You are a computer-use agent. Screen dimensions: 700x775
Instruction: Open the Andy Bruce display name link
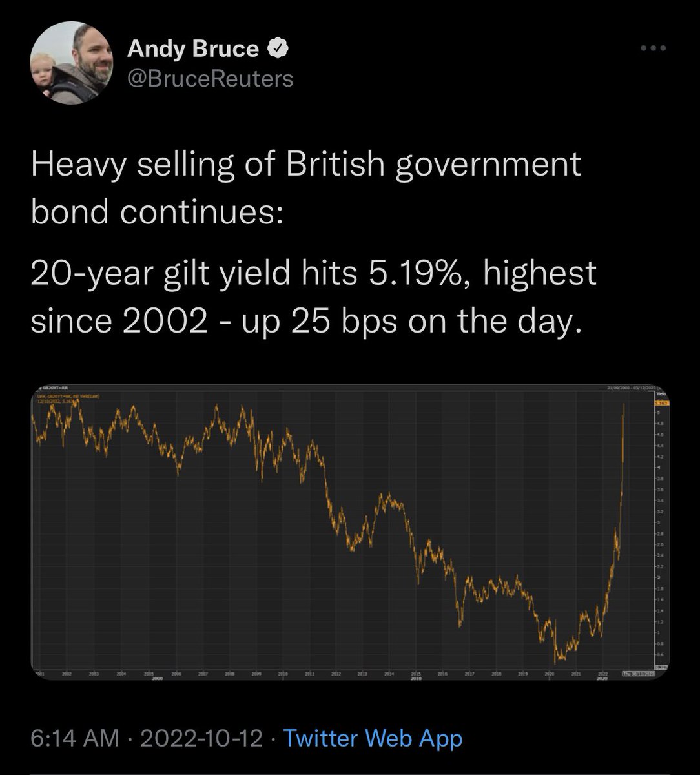click(x=194, y=48)
